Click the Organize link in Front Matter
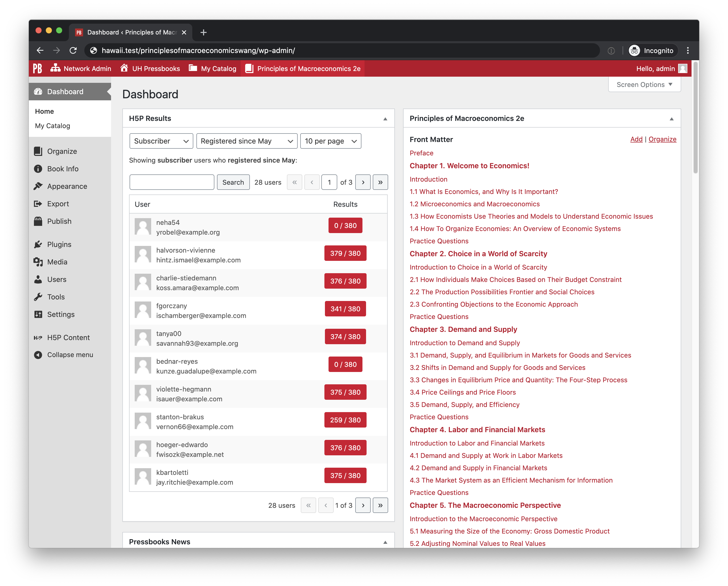The width and height of the screenshot is (728, 586). pyautogui.click(x=662, y=139)
